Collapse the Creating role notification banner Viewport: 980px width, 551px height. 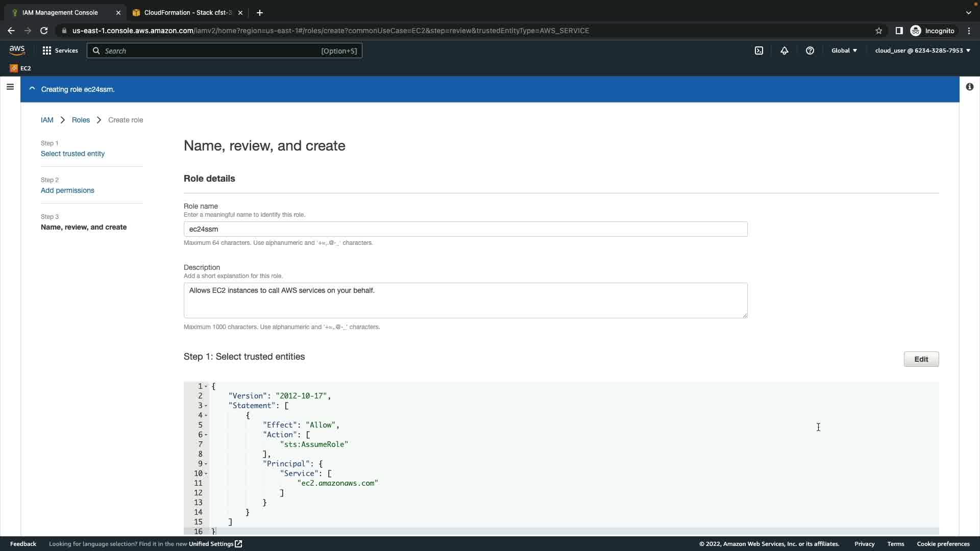coord(32,89)
